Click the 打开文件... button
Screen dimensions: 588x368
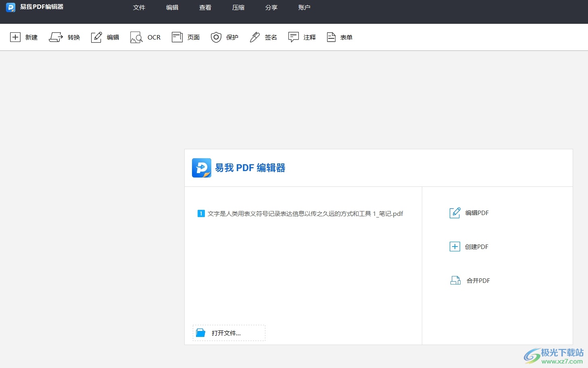[x=229, y=333]
